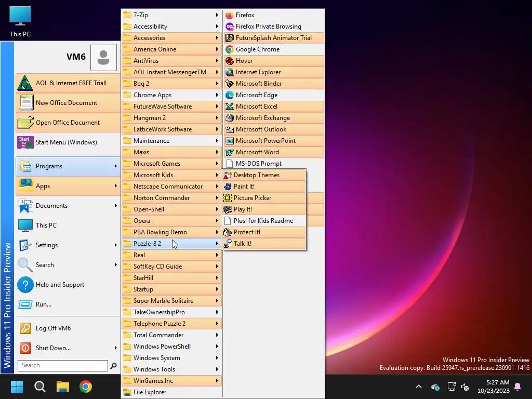
Task: Expand the Super Marble Solitaire folder
Action: 171,301
